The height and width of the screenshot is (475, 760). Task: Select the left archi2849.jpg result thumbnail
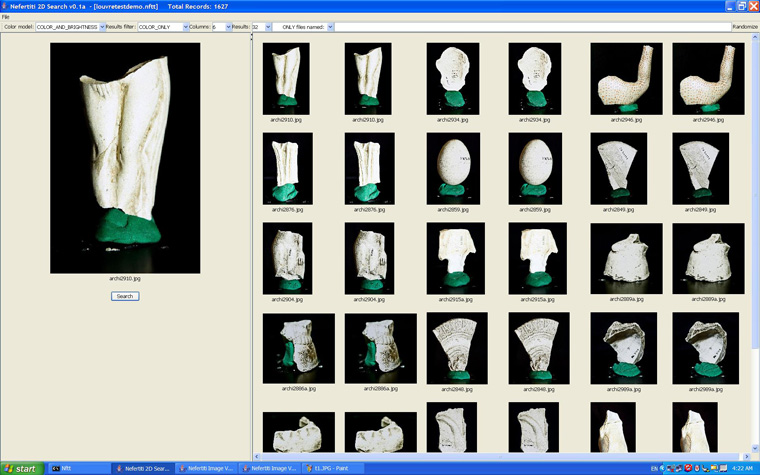pos(618,169)
